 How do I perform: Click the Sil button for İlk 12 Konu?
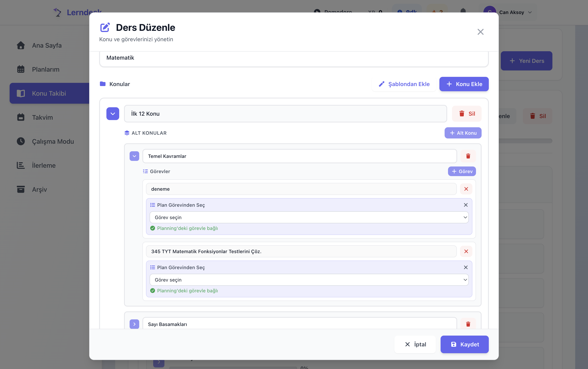pos(466,114)
